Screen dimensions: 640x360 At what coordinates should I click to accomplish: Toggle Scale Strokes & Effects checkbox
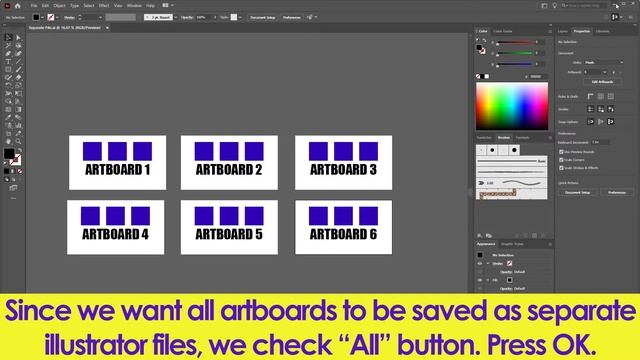561,168
